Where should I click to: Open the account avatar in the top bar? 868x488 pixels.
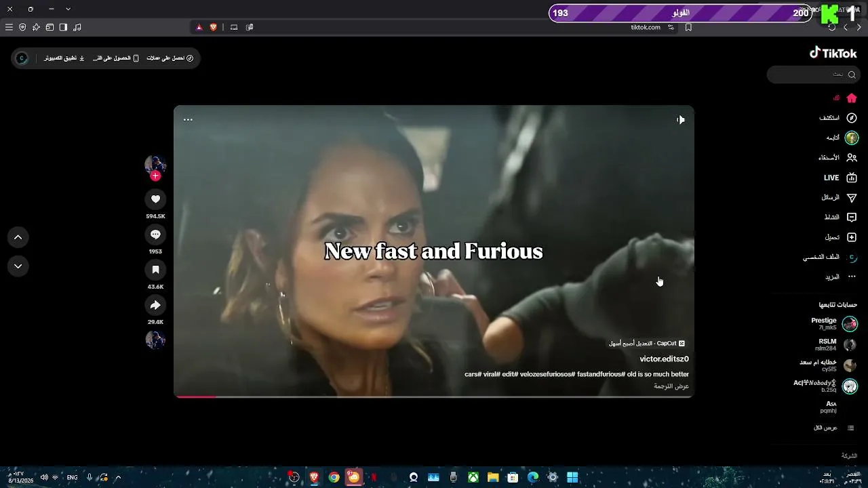[x=22, y=58]
